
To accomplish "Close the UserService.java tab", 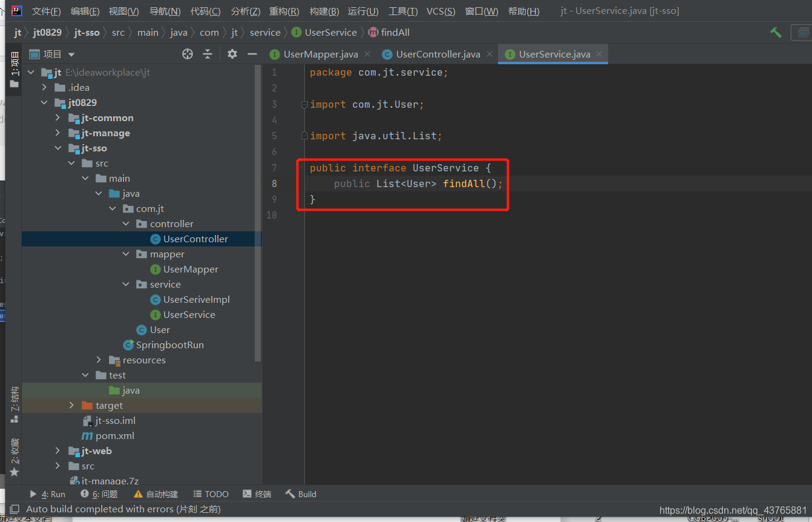I will point(599,54).
